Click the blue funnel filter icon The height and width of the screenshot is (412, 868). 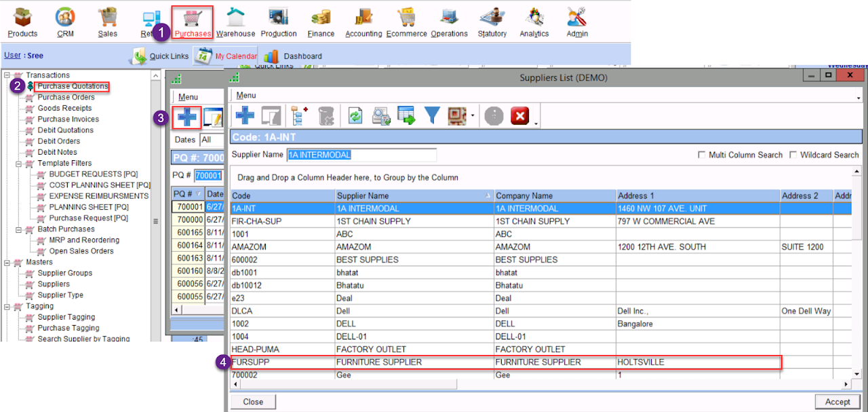(x=432, y=115)
